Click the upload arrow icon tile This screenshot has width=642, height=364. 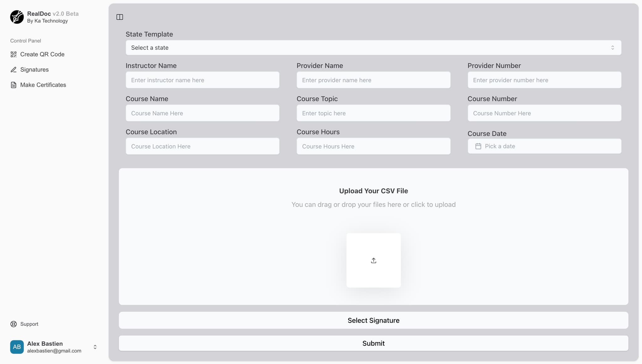pyautogui.click(x=373, y=260)
